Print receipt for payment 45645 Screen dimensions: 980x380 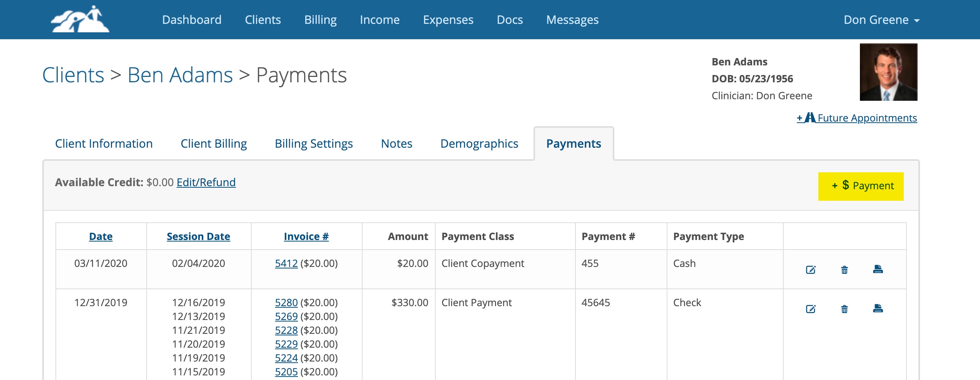[x=878, y=308]
